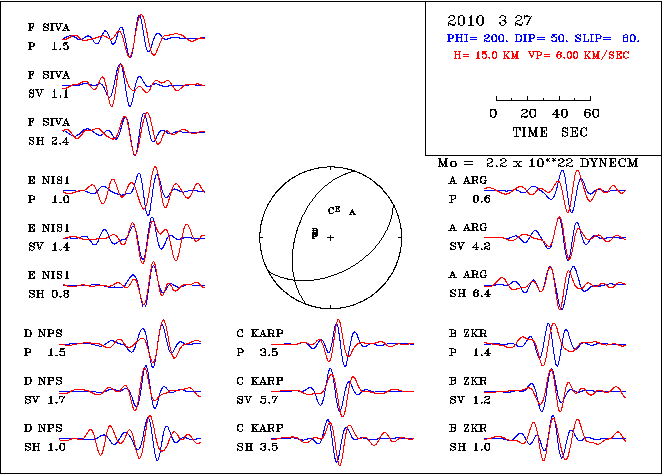
Task: Click the "P 1.4" amplitude label for B ZKR
Action: [470, 352]
